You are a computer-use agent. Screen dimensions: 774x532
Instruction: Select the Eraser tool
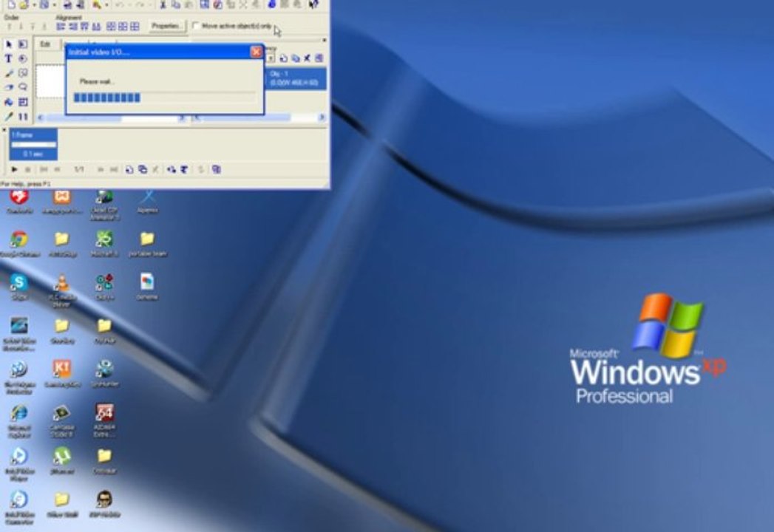(x=8, y=87)
